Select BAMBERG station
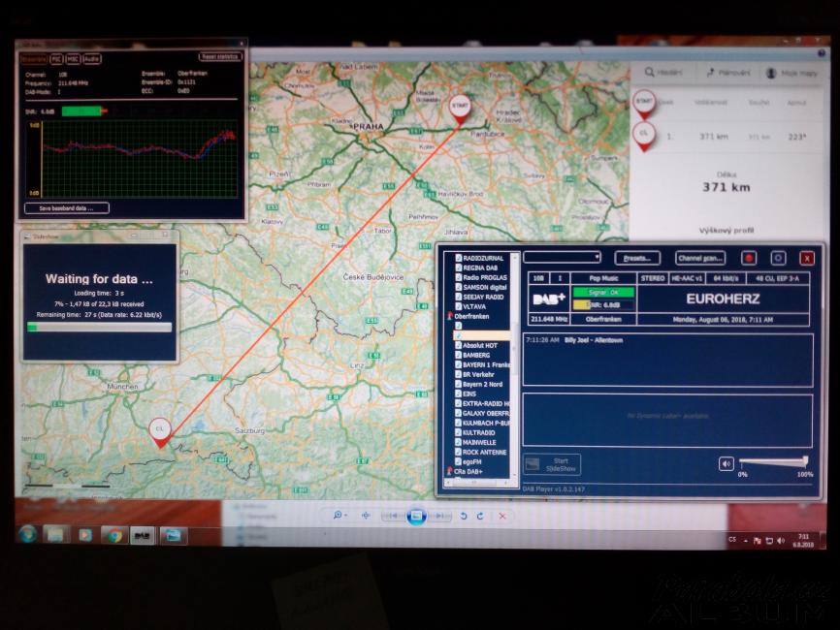Image resolution: width=840 pixels, height=630 pixels. coord(475,355)
